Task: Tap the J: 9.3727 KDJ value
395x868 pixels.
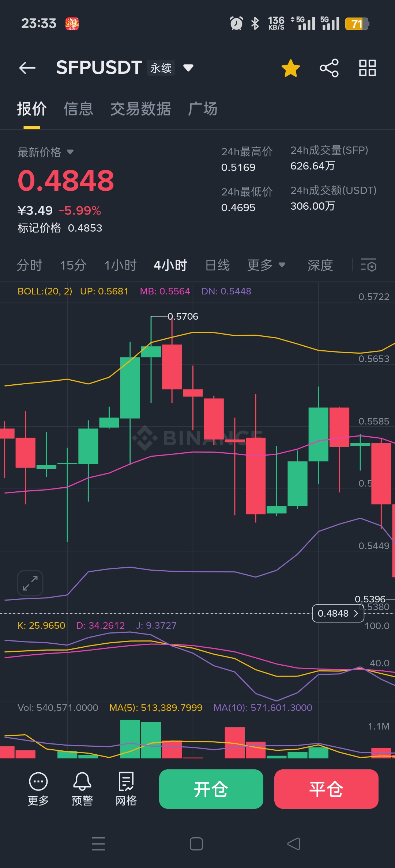Action: pyautogui.click(x=156, y=625)
